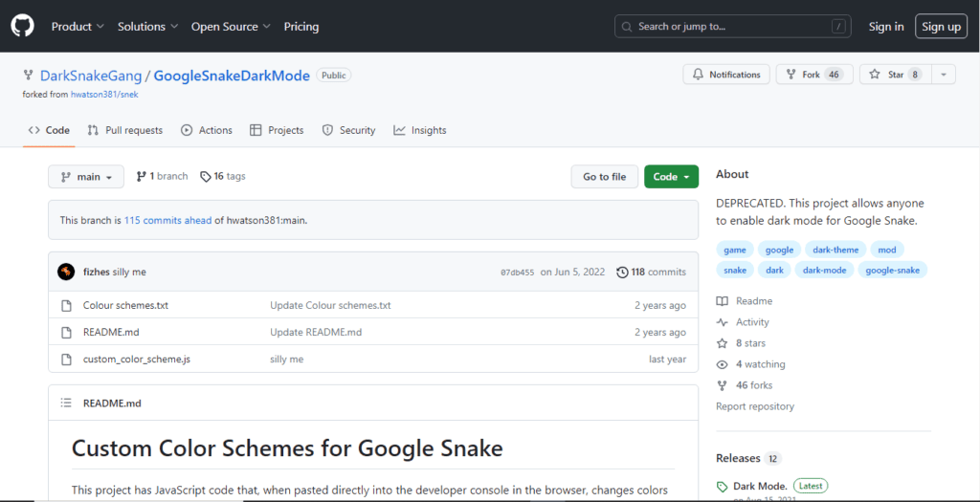Open the Open Source menu
980x502 pixels.
pos(231,27)
